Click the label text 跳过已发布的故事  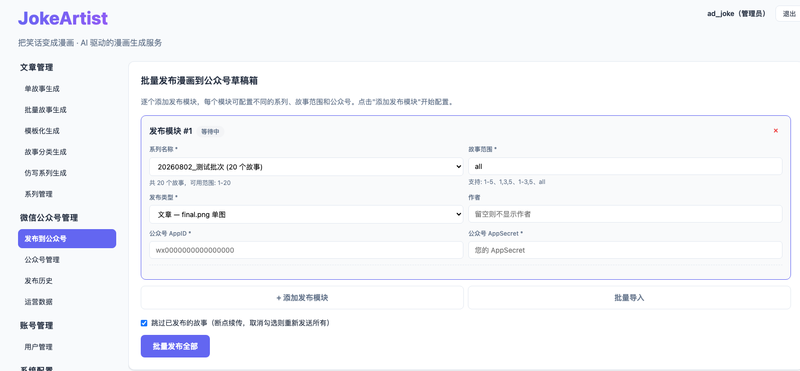click(x=240, y=323)
